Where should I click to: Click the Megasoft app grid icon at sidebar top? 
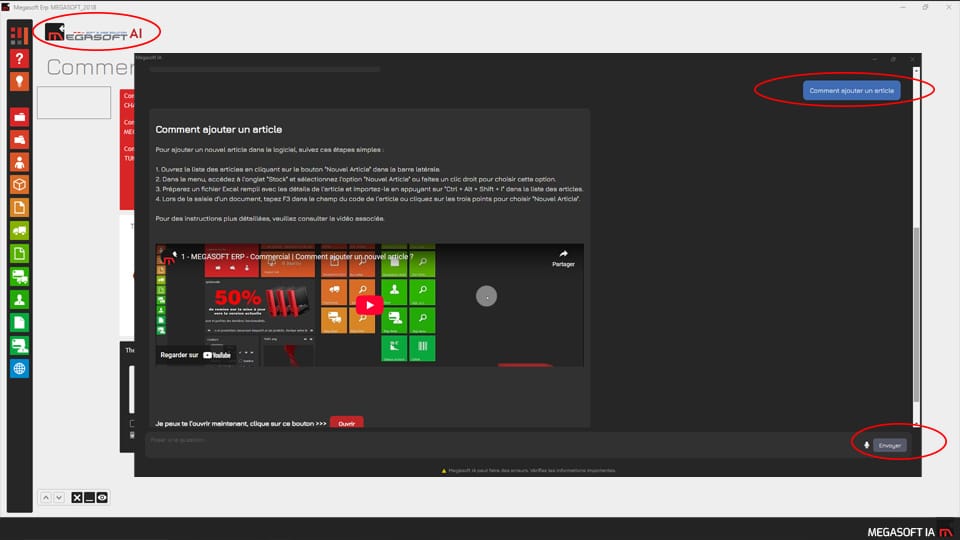(19, 36)
